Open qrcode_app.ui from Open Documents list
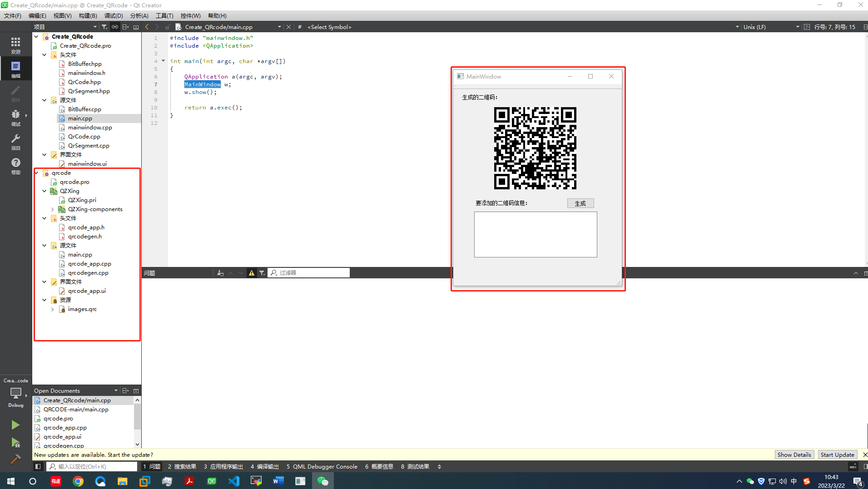 click(x=62, y=436)
